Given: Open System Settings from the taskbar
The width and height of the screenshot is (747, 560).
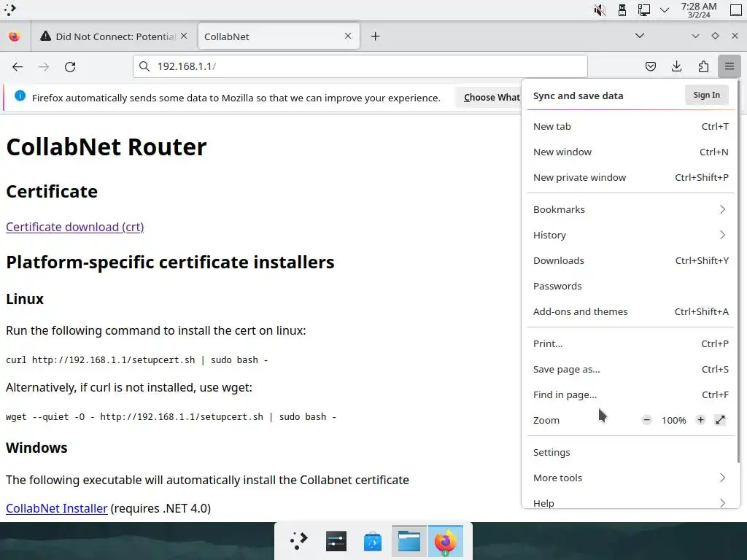Looking at the screenshot, I should (336, 541).
